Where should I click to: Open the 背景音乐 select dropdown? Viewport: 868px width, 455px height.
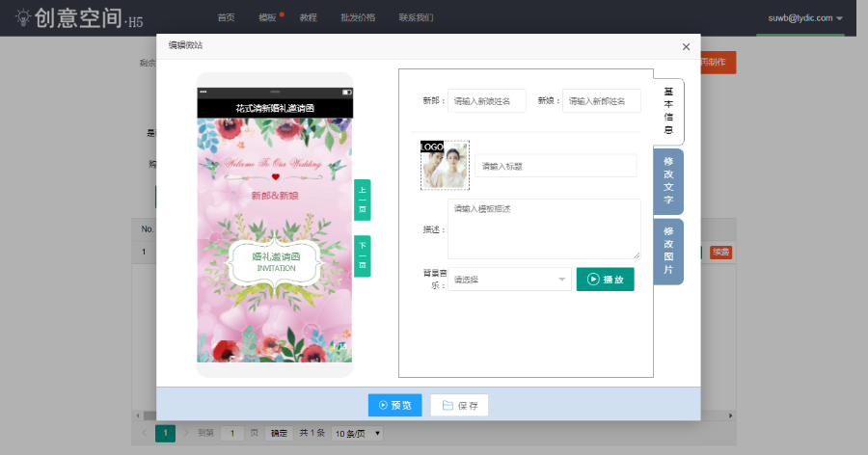[509, 279]
